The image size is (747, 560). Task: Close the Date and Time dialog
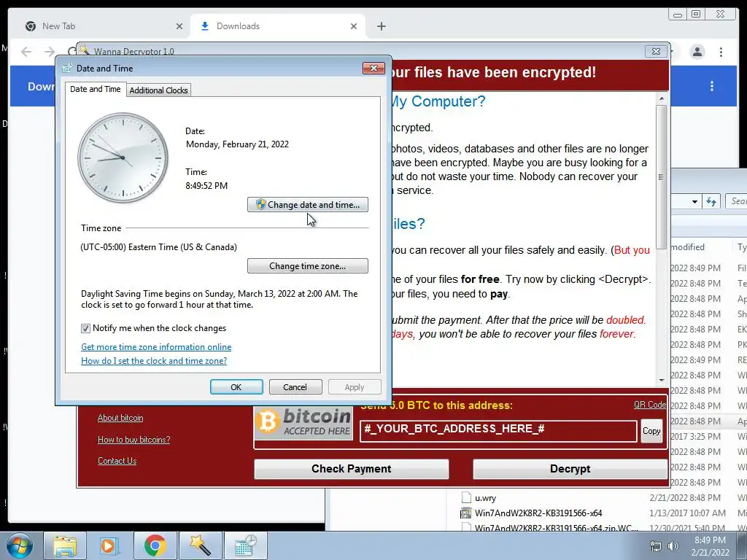[x=373, y=68]
